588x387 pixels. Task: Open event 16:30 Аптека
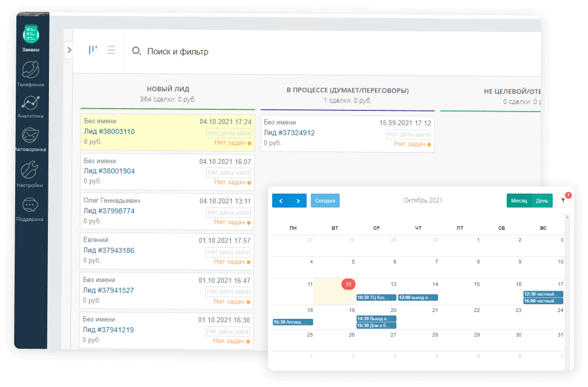click(293, 322)
